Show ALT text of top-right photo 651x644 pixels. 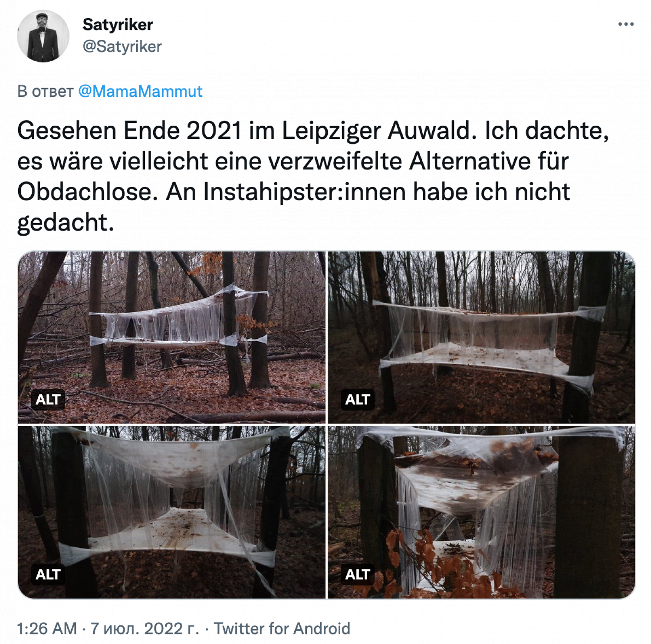[357, 399]
